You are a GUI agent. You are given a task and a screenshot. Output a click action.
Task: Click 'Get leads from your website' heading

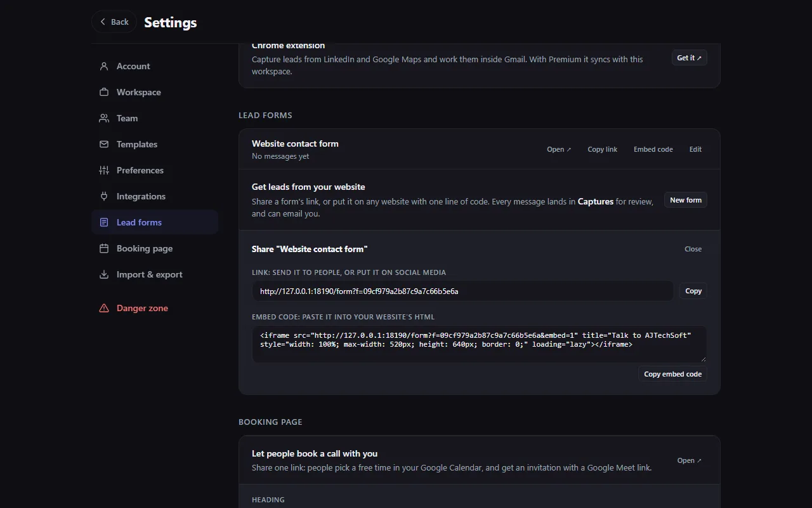[x=308, y=187]
